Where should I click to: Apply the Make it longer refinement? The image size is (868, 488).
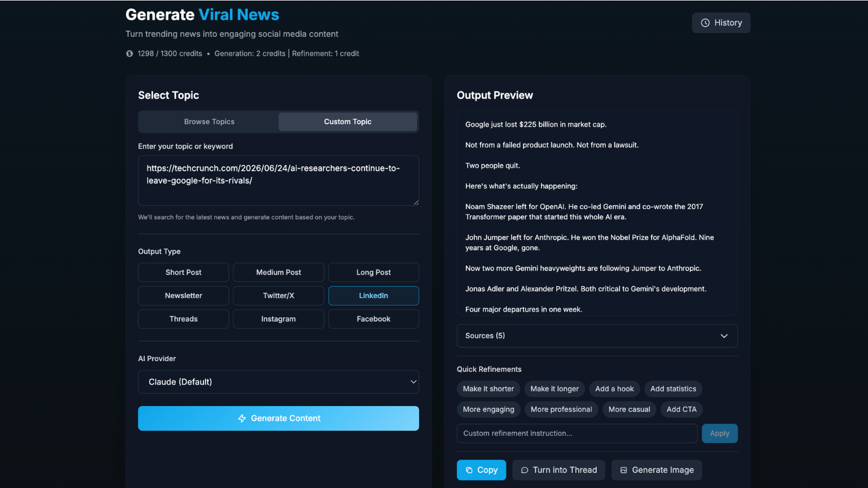pos(554,389)
